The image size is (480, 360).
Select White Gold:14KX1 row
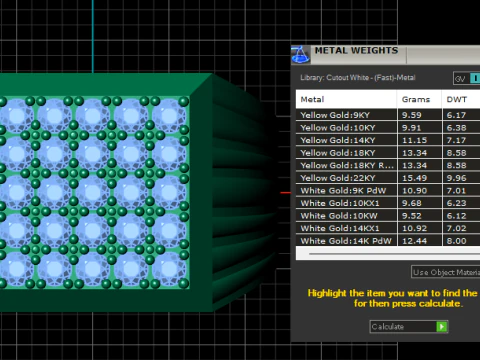tap(388, 228)
